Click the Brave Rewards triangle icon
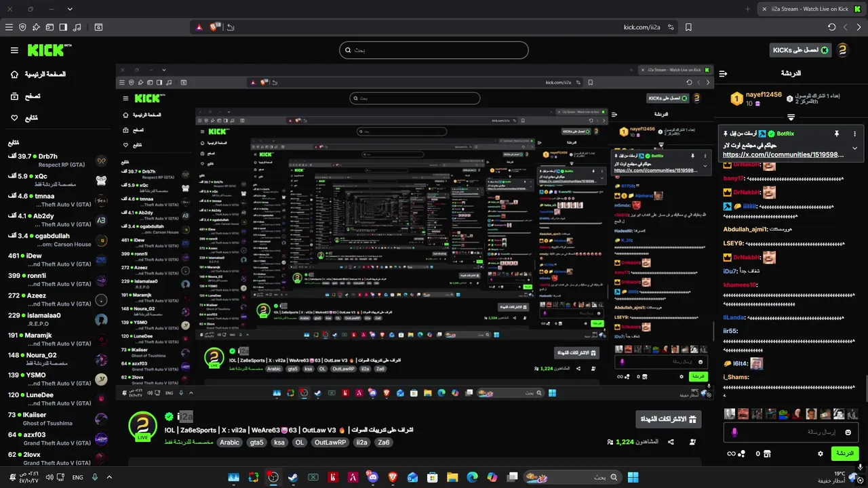This screenshot has width=868, height=488. (199, 27)
